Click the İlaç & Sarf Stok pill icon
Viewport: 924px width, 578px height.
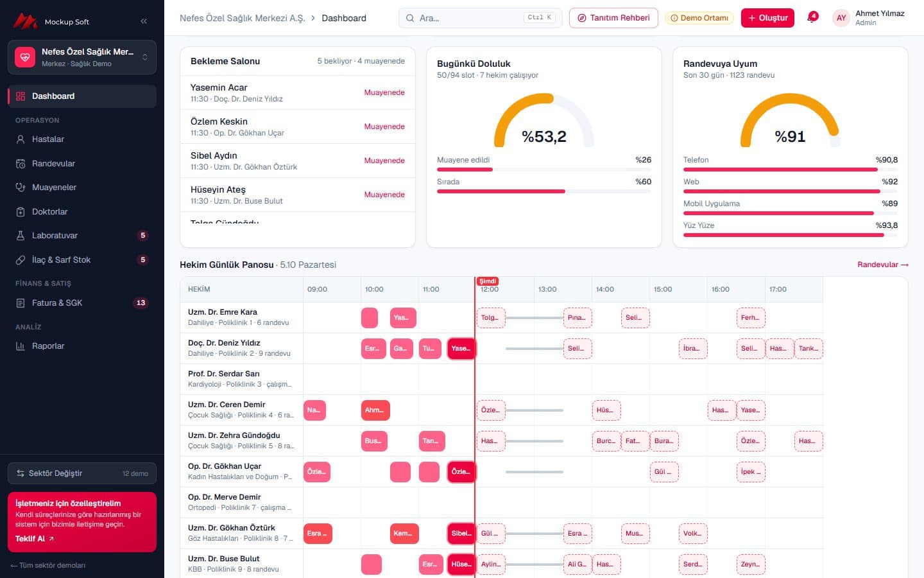[x=21, y=260]
